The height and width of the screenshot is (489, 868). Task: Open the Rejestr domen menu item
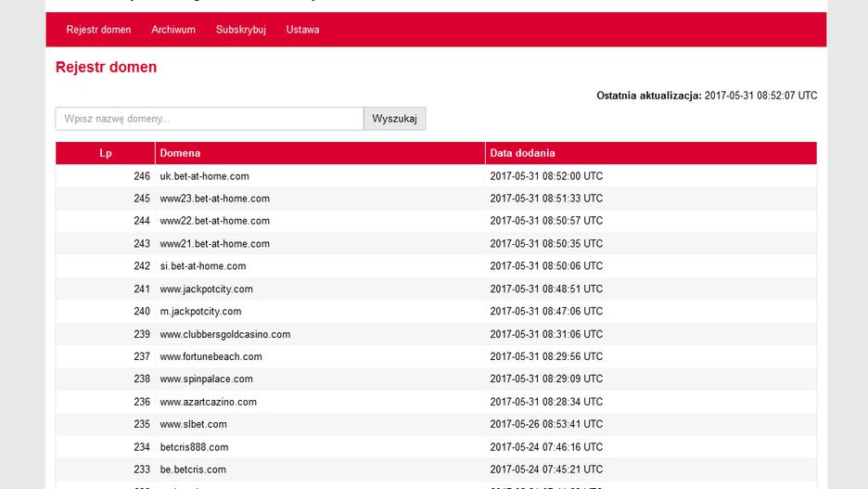coord(98,30)
